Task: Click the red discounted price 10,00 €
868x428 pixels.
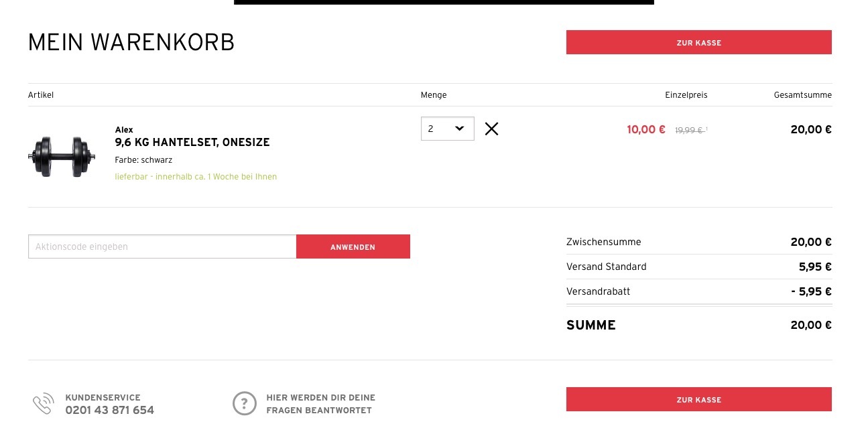Action: 645,129
